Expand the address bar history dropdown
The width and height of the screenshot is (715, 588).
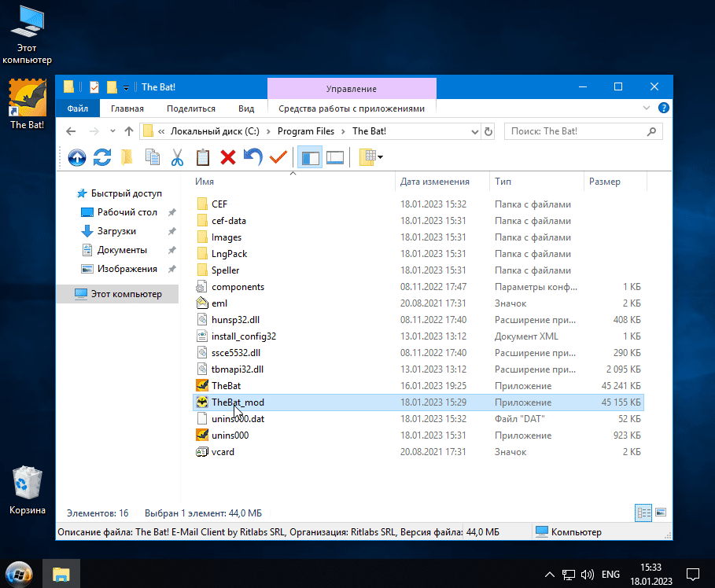474,132
